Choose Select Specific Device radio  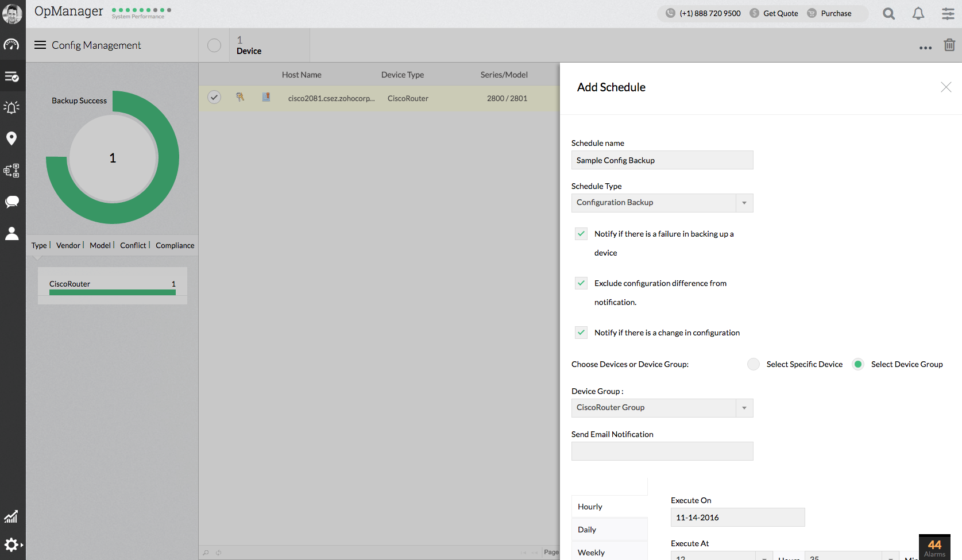tap(754, 364)
